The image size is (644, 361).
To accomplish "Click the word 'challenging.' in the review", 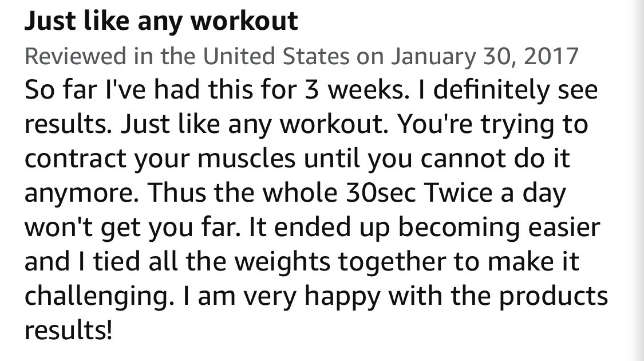I will pos(97,296).
